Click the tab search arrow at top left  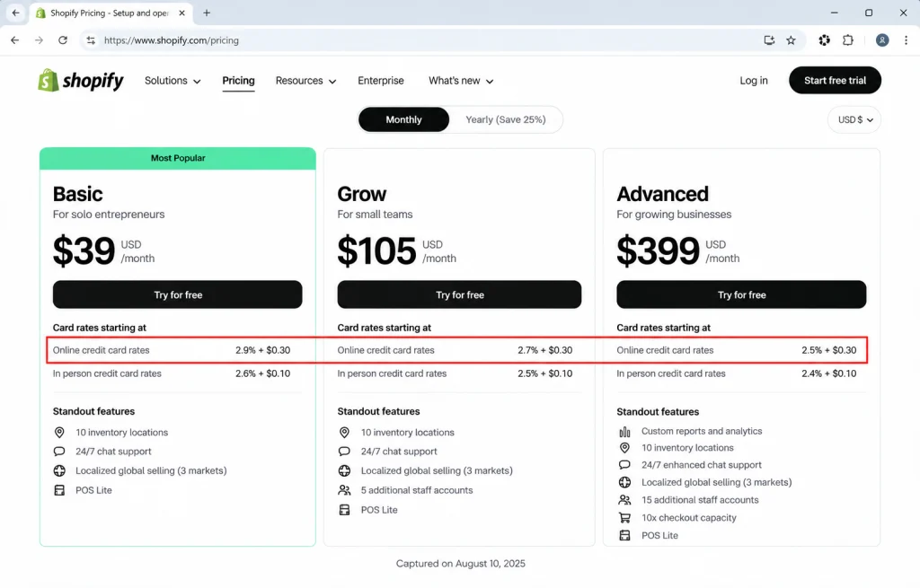16,13
